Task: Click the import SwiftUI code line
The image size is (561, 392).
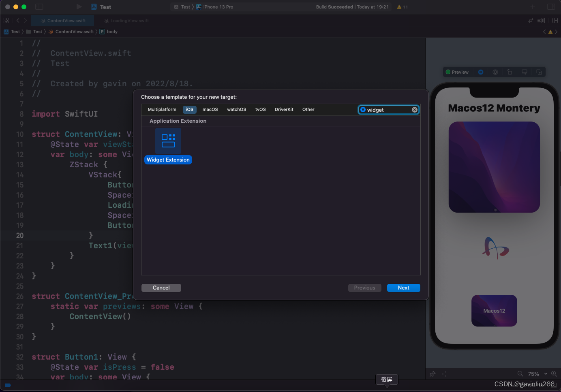Action: tap(65, 114)
